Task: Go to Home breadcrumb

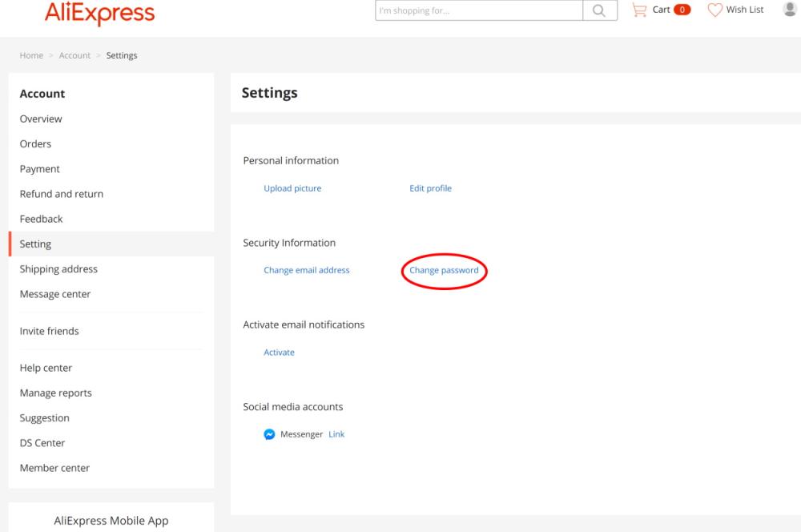Action: coord(31,55)
